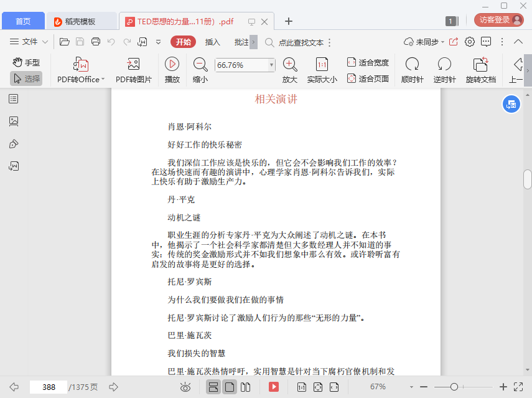The width and height of the screenshot is (532, 398).
Task: Click the save icon in quick toolbar
Action: [80, 42]
